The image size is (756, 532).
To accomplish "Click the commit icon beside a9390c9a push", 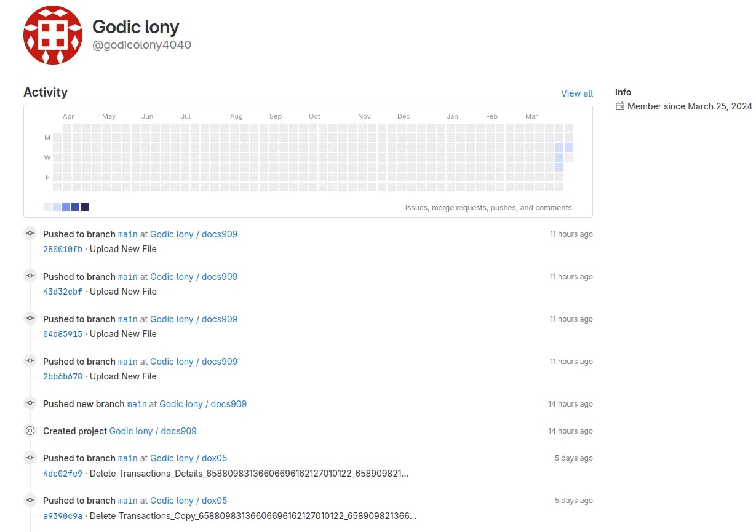I will [30, 500].
